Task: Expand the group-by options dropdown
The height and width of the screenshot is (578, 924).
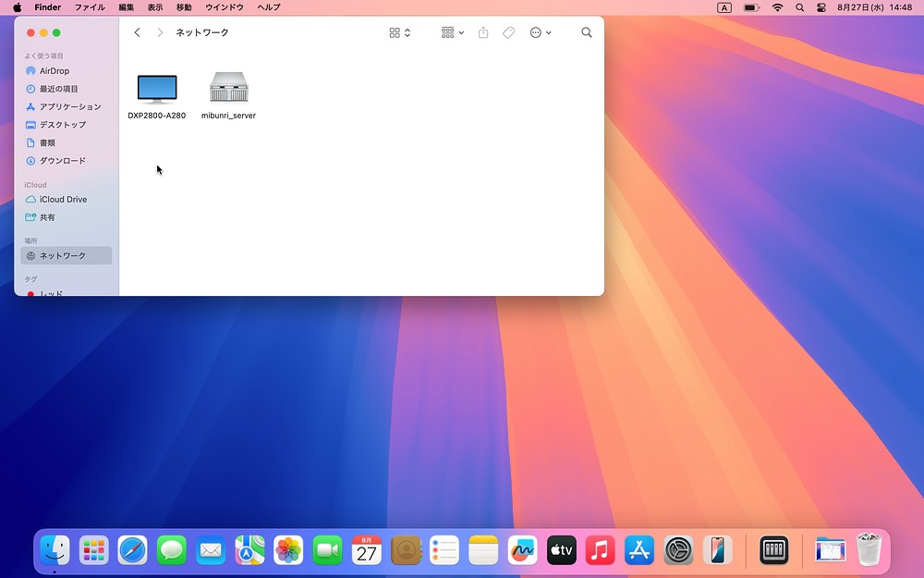Action: [453, 32]
